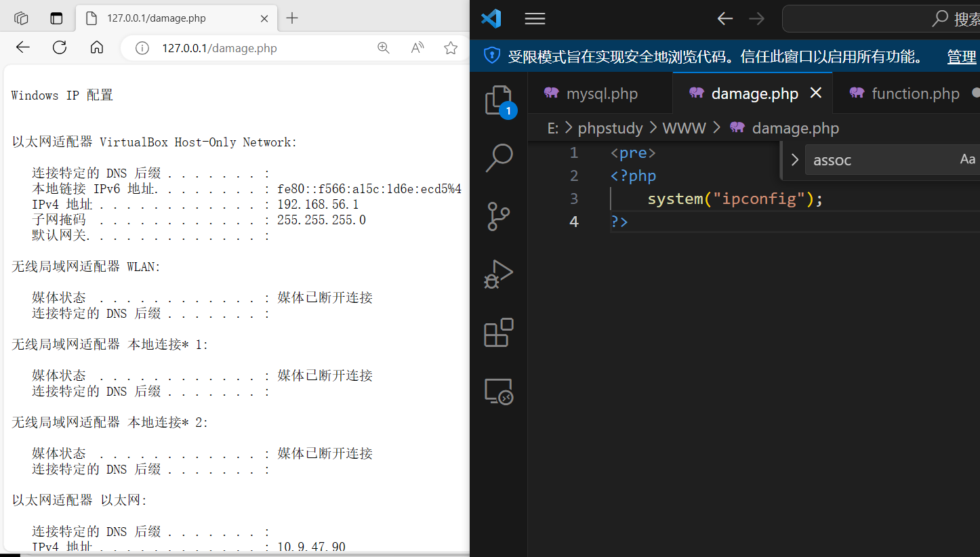Click the 本地连接* 2 adapter heading
This screenshot has height=557, width=980.
coord(110,423)
